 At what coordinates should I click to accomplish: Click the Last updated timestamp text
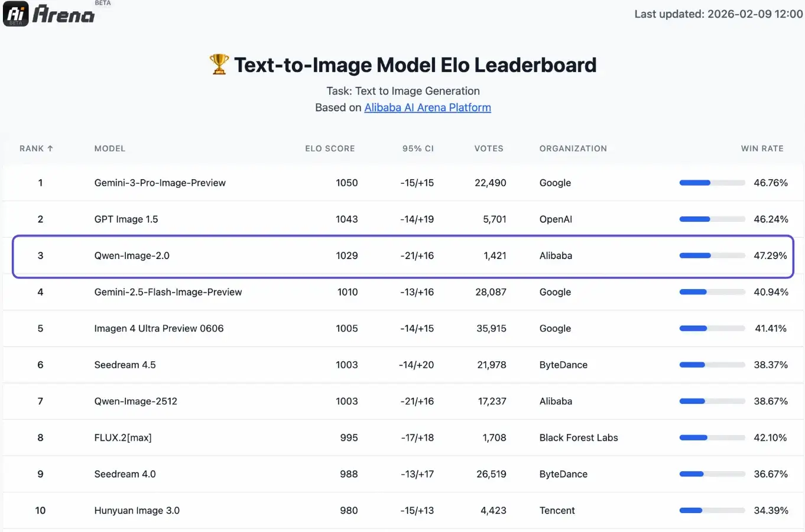[x=718, y=14]
